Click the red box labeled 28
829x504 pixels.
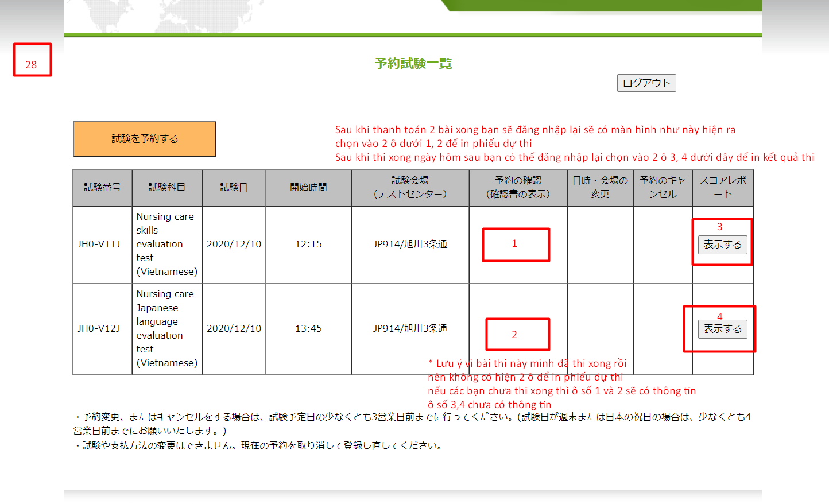32,60
